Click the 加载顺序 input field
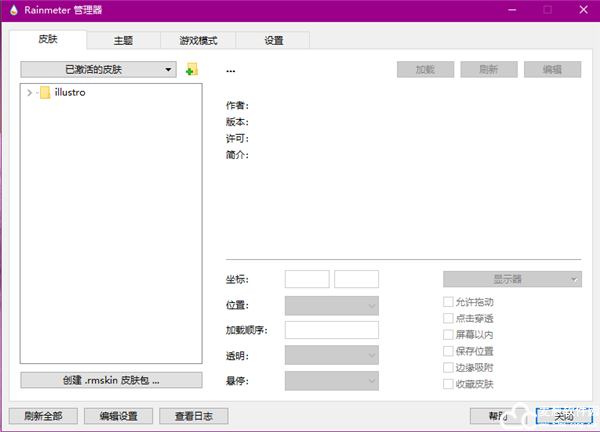Image resolution: width=600 pixels, height=432 pixels. 332,330
